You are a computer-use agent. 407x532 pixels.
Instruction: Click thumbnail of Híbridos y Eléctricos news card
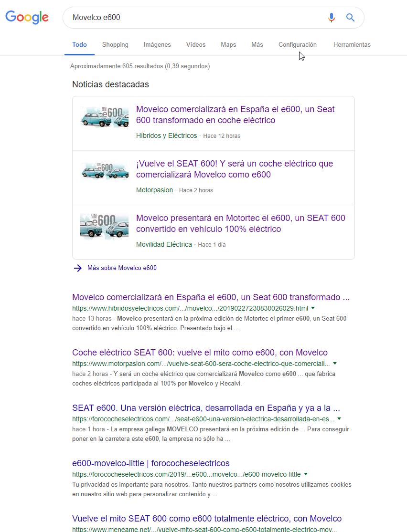click(105, 117)
